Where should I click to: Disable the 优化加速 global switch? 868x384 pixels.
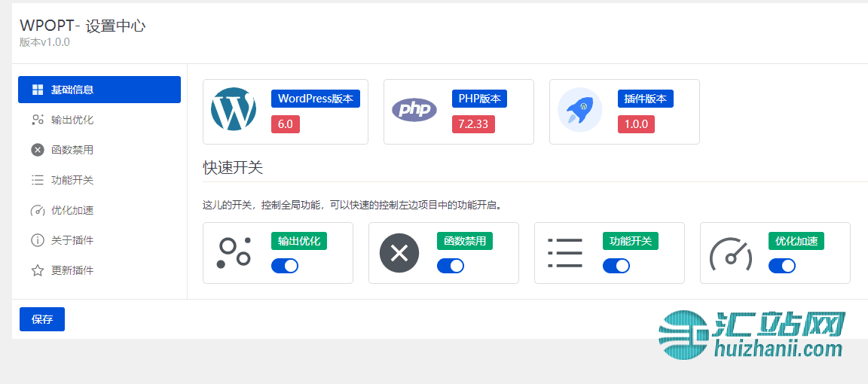click(782, 266)
